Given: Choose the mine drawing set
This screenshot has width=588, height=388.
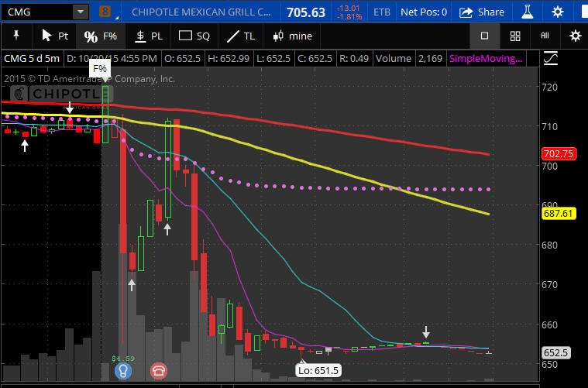Looking at the screenshot, I should click(x=293, y=36).
